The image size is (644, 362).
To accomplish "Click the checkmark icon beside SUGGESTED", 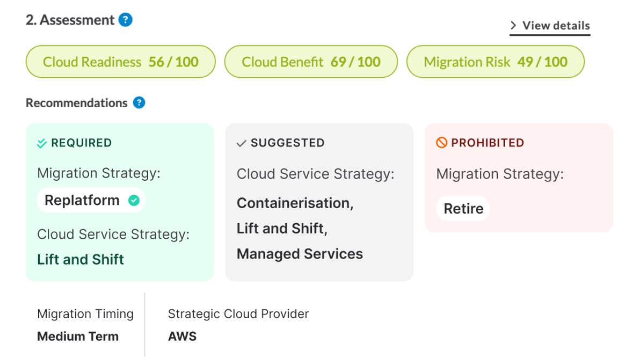I will 241,143.
